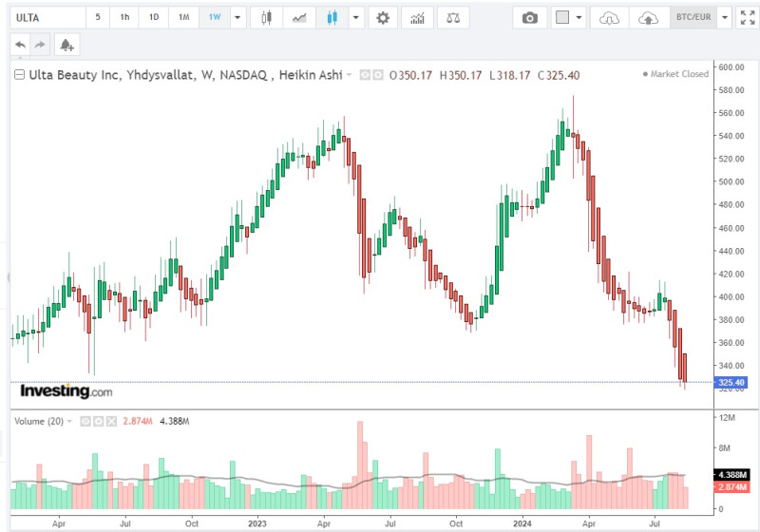Click the 500.00 price axis label
This screenshot has width=760, height=532.
coord(731,181)
